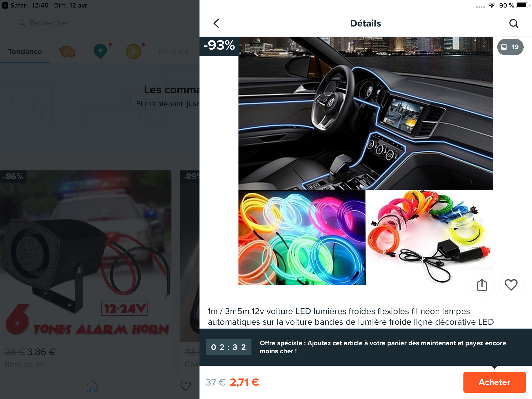Tap the yellow wheel category icon
Image resolution: width=532 pixels, height=399 pixels.
(x=134, y=51)
